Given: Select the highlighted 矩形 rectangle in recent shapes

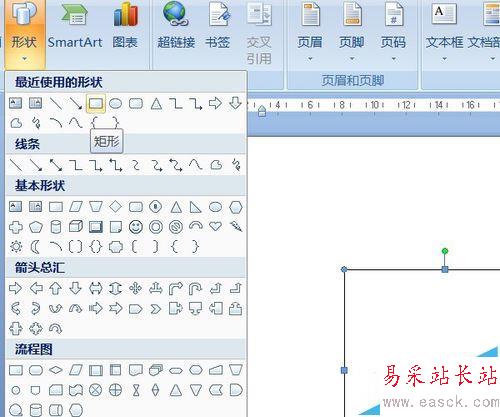Looking at the screenshot, I should pos(96,104).
